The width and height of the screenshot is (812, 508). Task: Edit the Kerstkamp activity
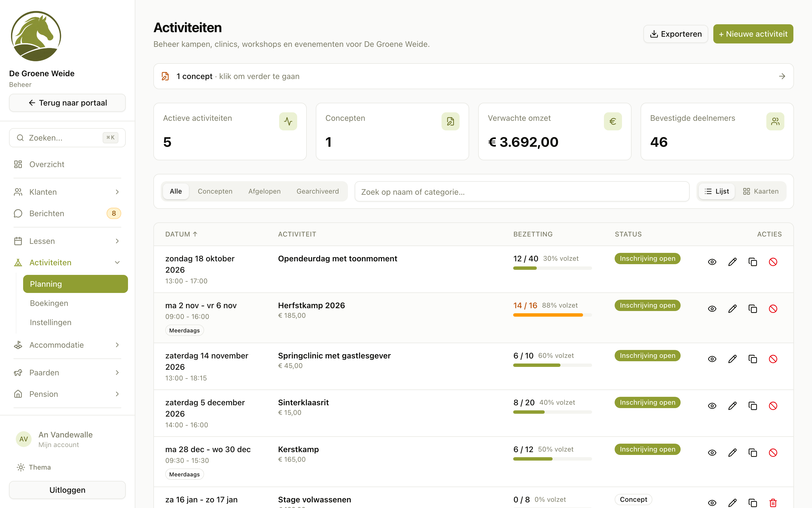pos(732,453)
